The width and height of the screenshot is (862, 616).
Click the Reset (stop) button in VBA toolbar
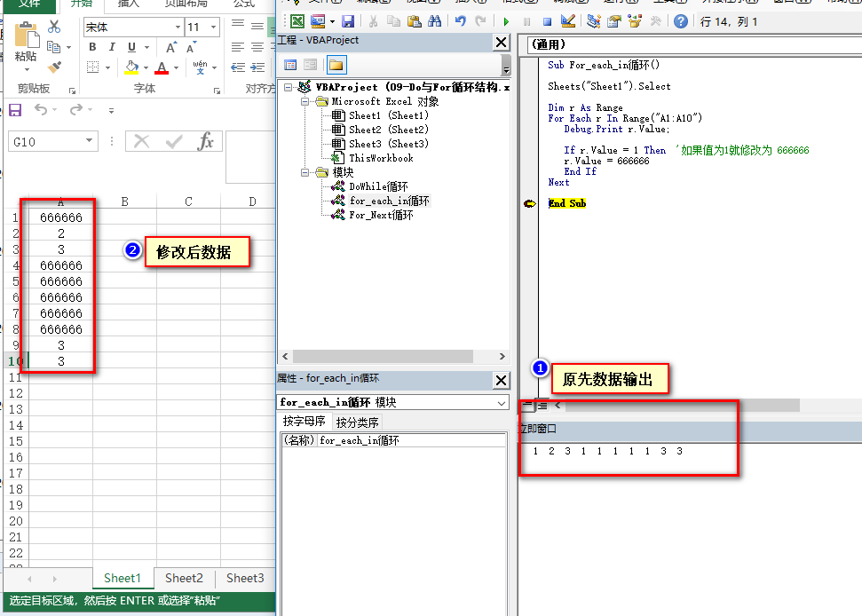[x=547, y=20]
